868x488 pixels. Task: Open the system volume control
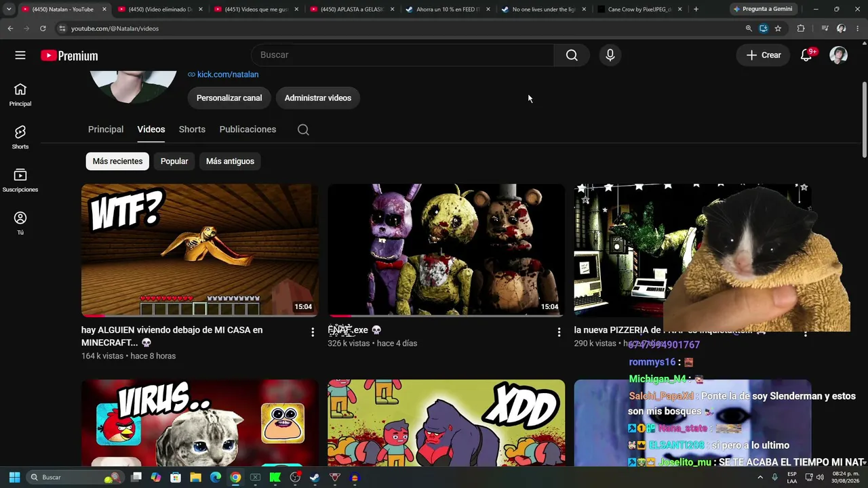(x=820, y=477)
